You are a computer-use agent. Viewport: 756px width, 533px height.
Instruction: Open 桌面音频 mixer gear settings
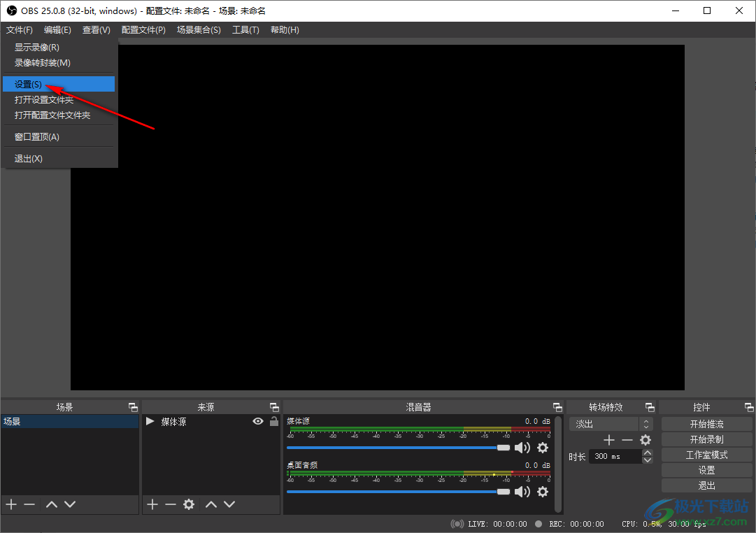(543, 492)
